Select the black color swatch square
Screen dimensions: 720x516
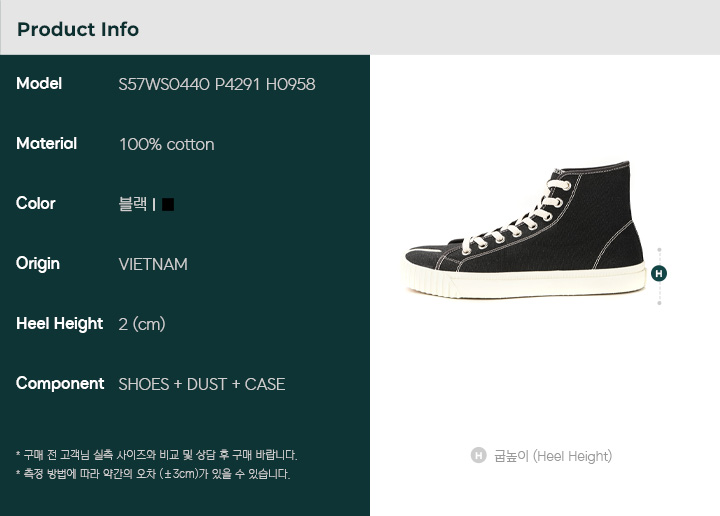tap(168, 204)
